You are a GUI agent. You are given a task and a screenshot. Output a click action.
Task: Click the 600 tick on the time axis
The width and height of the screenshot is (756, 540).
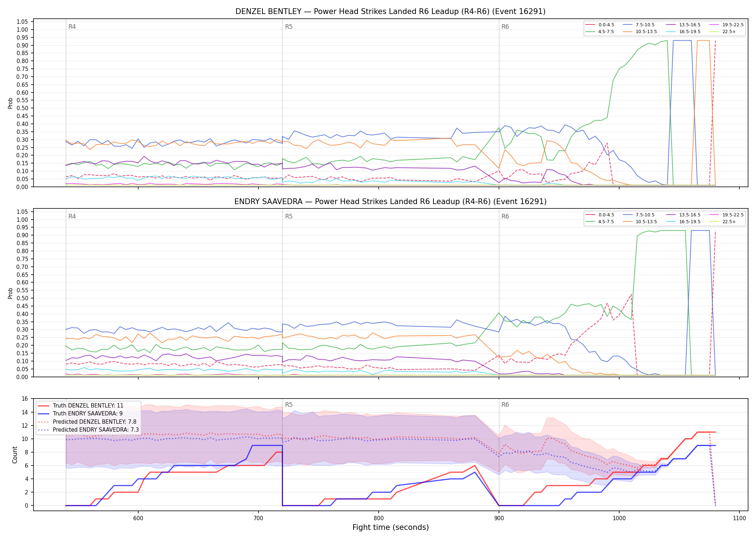[138, 518]
